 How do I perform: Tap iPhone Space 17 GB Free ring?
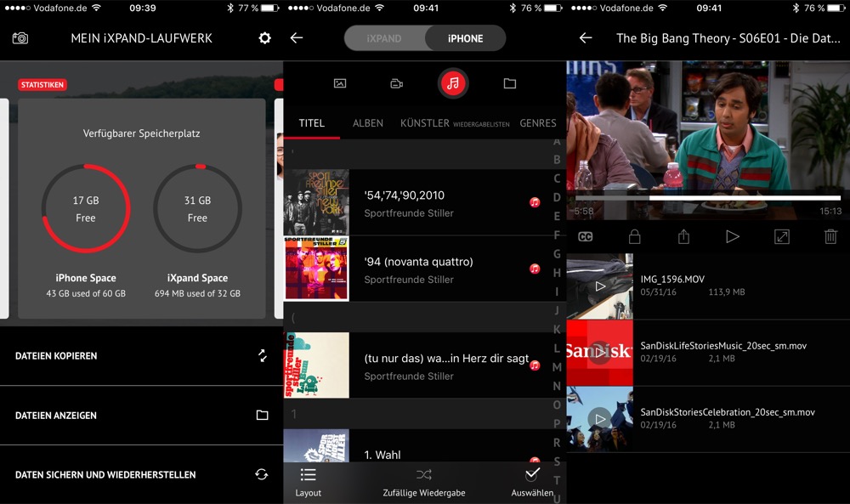pyautogui.click(x=86, y=208)
